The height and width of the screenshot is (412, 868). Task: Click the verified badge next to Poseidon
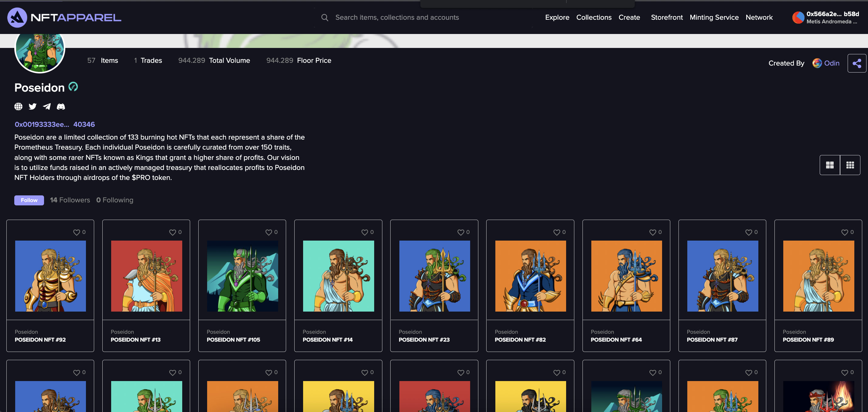[x=73, y=87]
